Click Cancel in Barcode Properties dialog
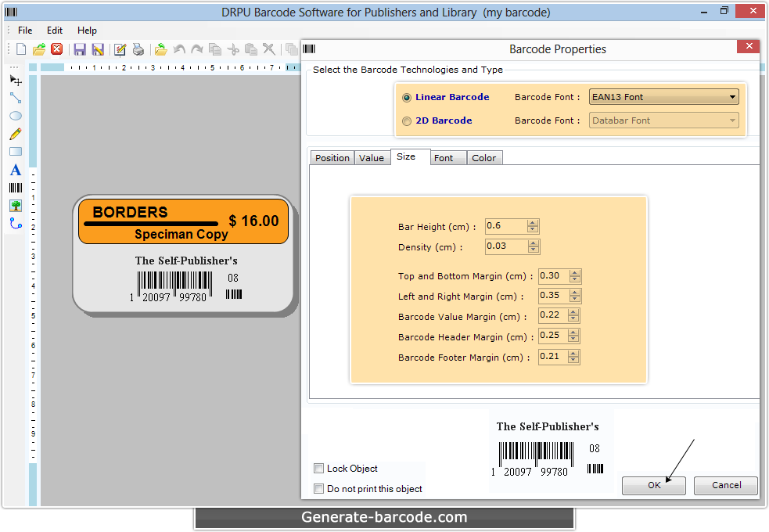The height and width of the screenshot is (532, 769). pos(725,485)
